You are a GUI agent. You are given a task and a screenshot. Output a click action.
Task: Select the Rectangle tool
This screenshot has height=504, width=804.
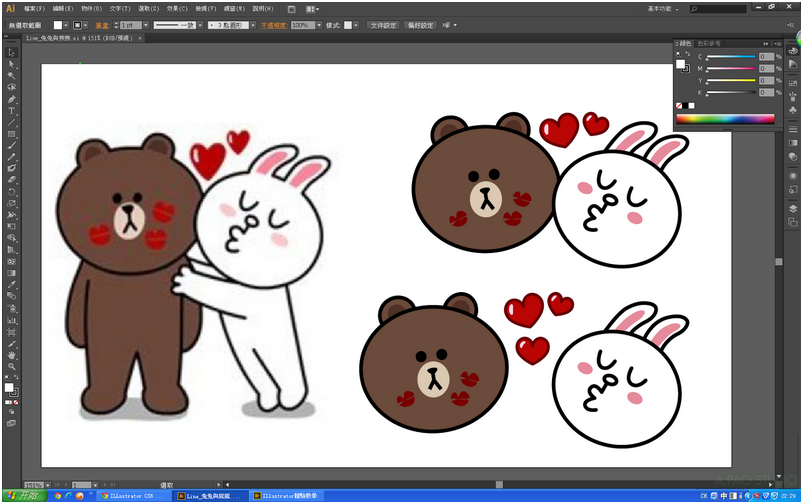point(11,134)
